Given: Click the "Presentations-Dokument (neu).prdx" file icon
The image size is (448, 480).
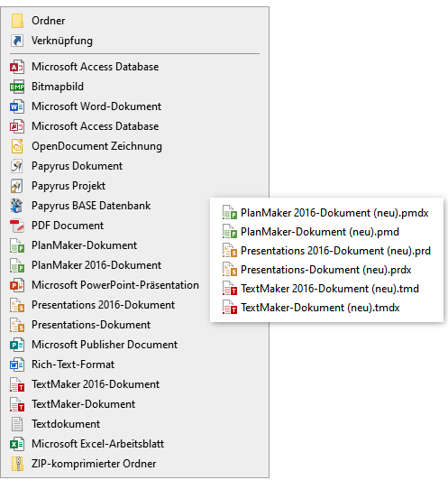Looking at the screenshot, I should tap(230, 270).
